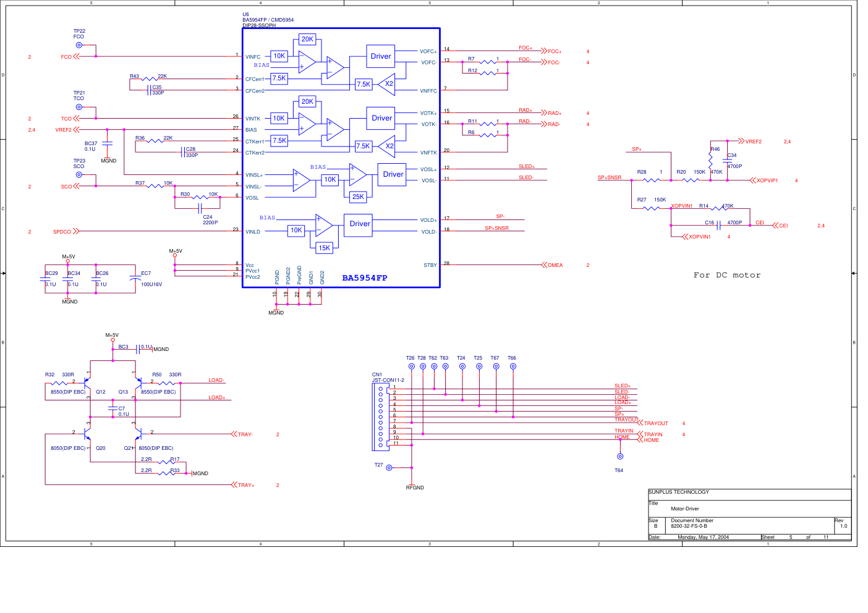868x613 pixels.
Task: Click resistor R27 150K
Action: [652, 203]
